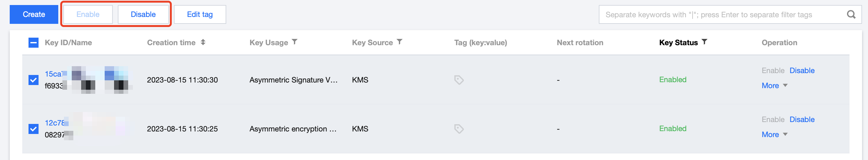The image size is (868, 160).
Task: Sort by Creation time arrows
Action: 203,42
